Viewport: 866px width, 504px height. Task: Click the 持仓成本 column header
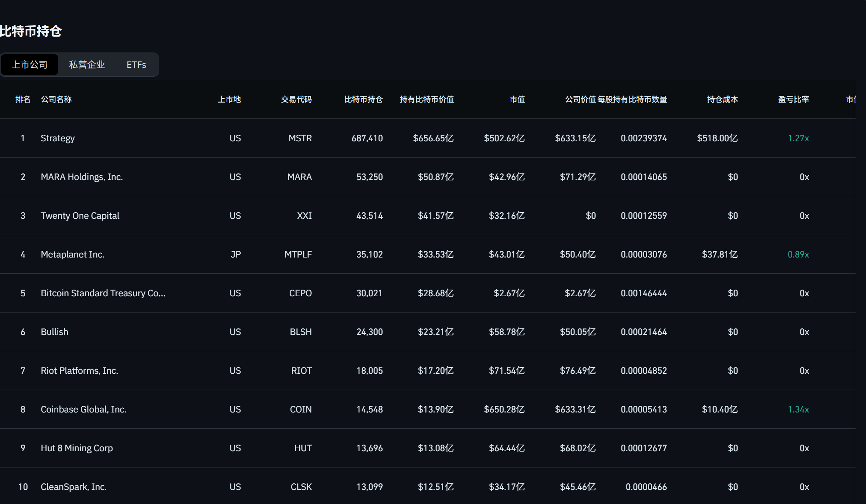point(722,99)
